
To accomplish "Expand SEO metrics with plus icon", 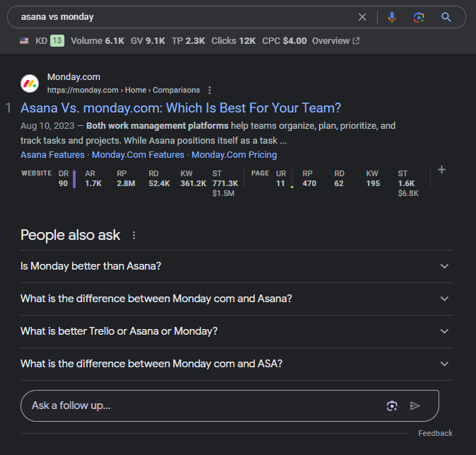I will [x=441, y=170].
